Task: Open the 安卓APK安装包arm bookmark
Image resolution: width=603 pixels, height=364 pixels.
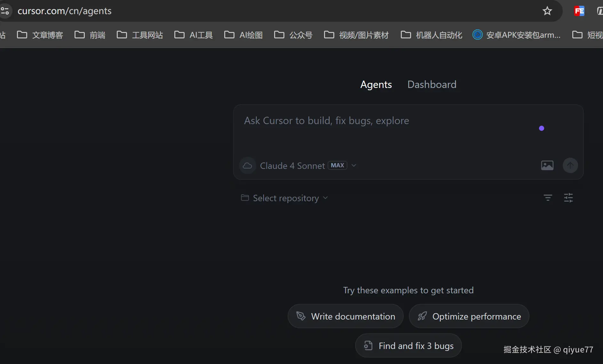Action: pos(517,35)
